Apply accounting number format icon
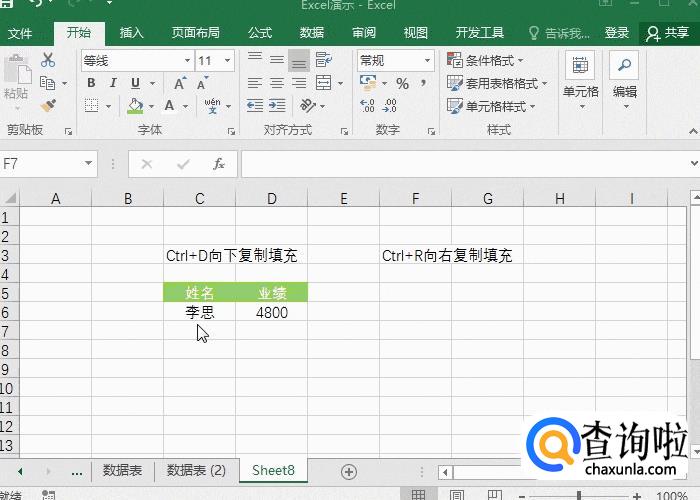The image size is (700, 500). [368, 83]
